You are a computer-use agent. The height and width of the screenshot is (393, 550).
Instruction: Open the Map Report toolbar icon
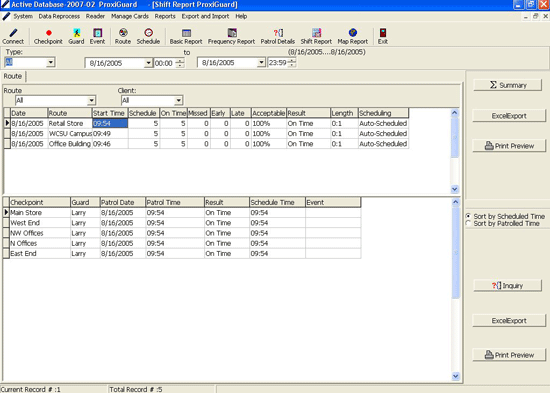[353, 36]
